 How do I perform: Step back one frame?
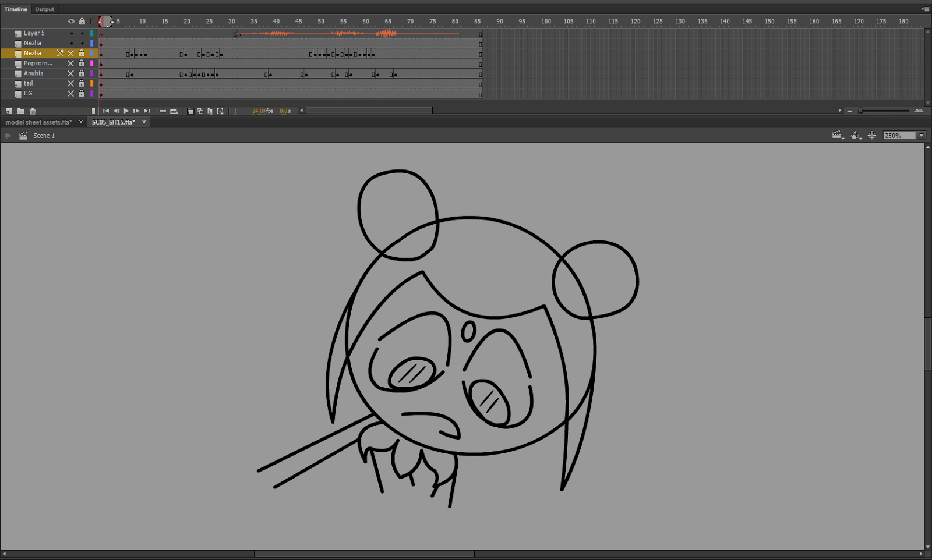[116, 111]
